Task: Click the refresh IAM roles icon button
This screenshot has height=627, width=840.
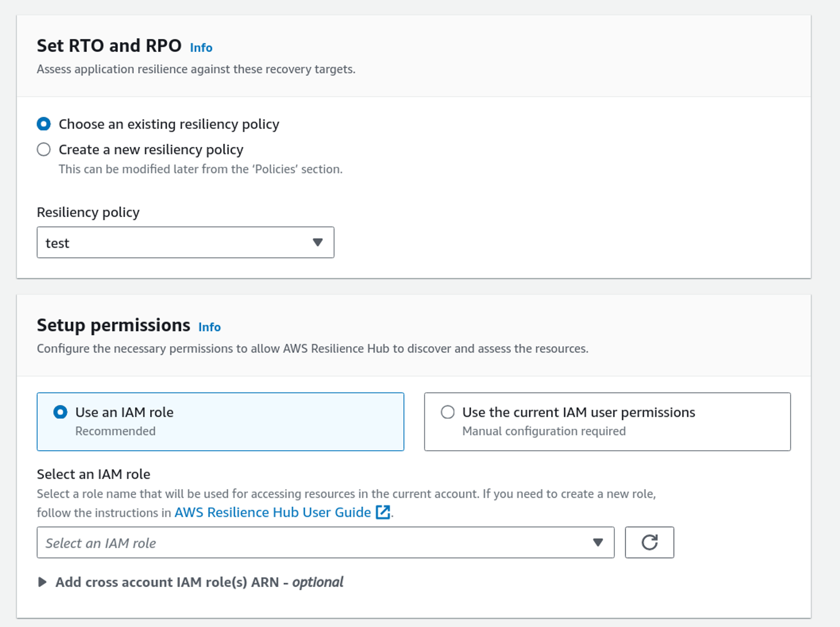Action: pos(649,542)
